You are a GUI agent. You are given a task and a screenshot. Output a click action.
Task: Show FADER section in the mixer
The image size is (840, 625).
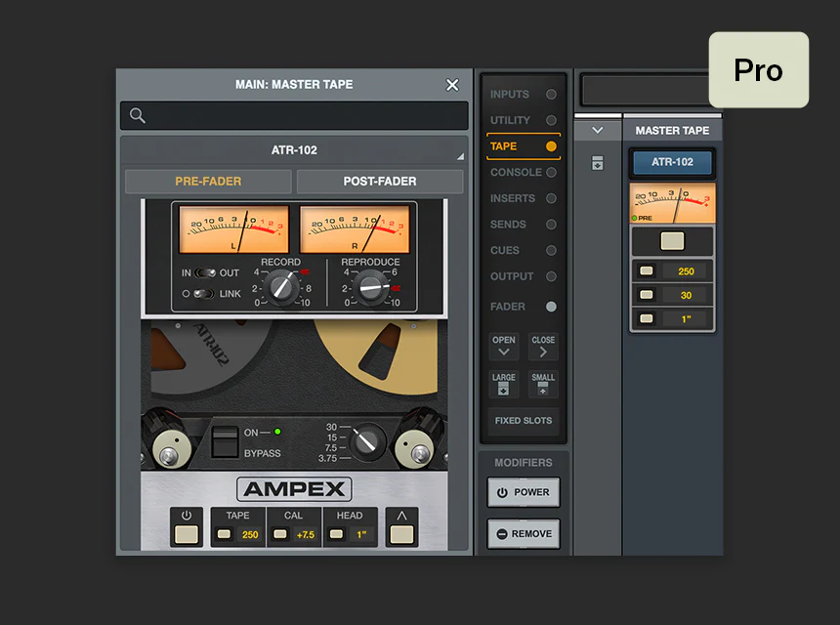pyautogui.click(x=507, y=307)
